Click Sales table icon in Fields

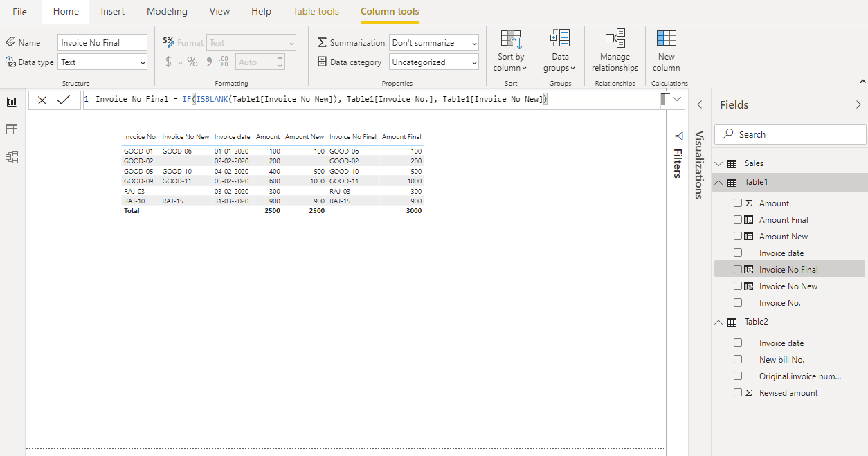coord(732,164)
